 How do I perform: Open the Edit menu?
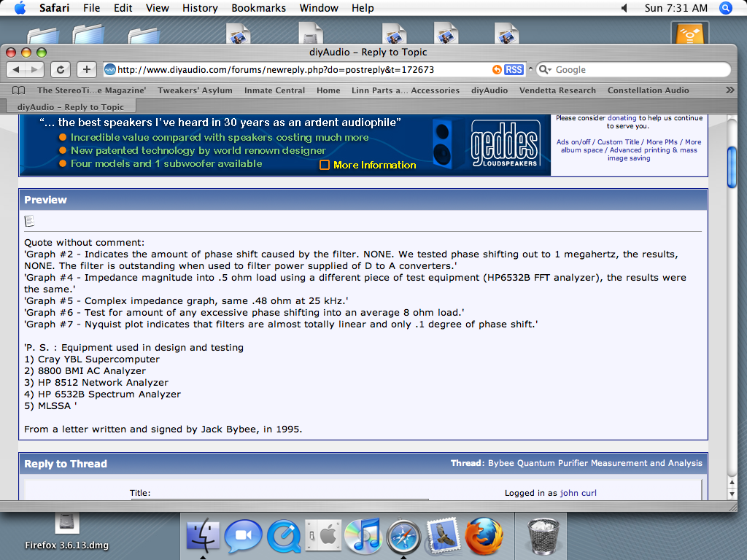click(123, 8)
